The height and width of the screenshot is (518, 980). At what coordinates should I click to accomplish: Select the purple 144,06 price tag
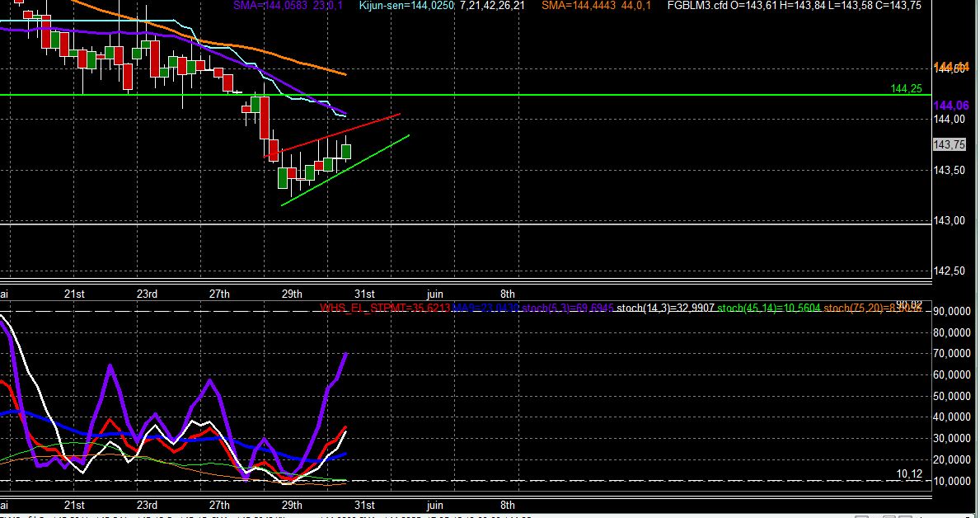pyautogui.click(x=950, y=106)
